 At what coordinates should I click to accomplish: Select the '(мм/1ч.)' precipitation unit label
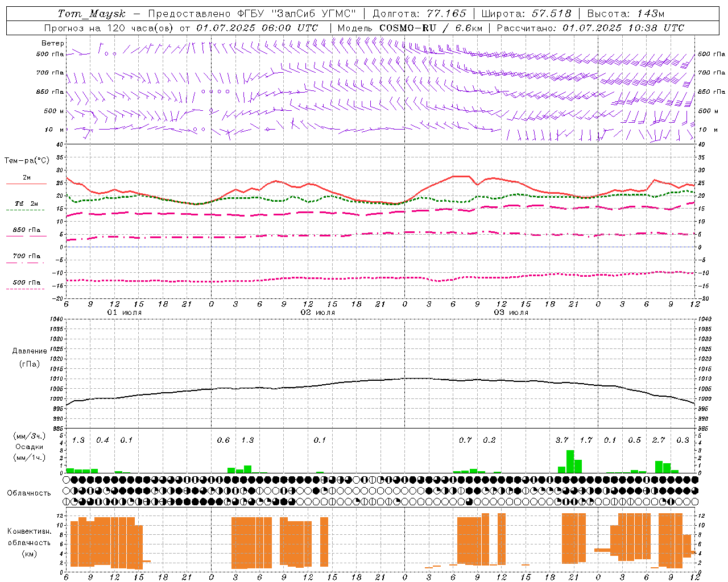click(30, 458)
